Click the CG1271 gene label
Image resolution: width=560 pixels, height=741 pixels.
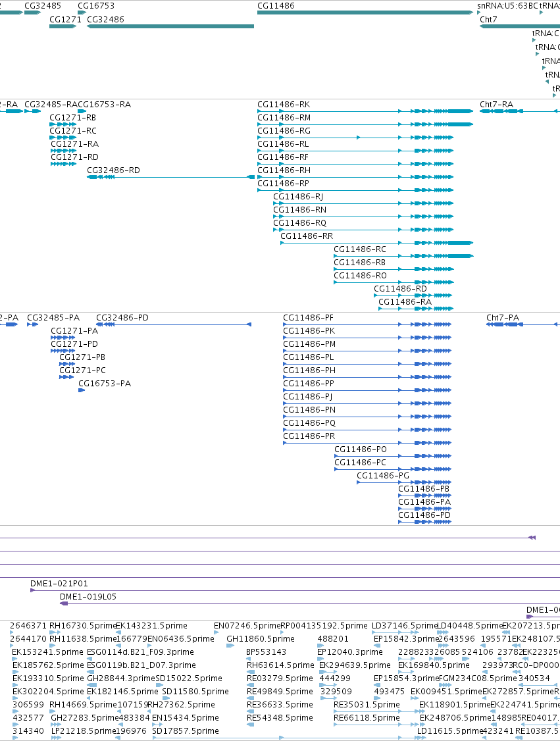65,19
